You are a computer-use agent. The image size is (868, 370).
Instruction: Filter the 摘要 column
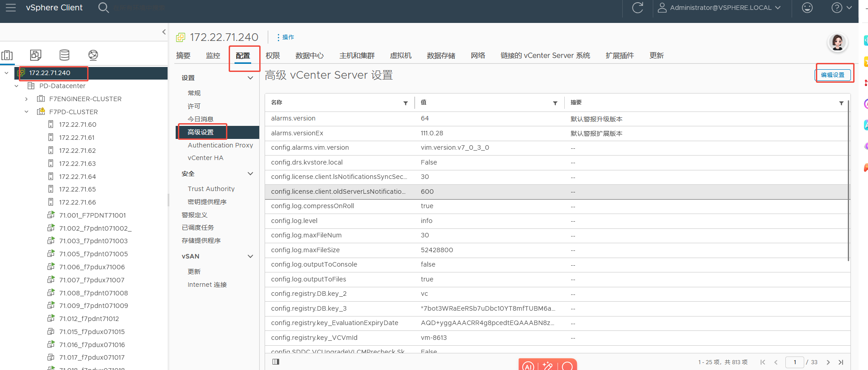point(841,103)
